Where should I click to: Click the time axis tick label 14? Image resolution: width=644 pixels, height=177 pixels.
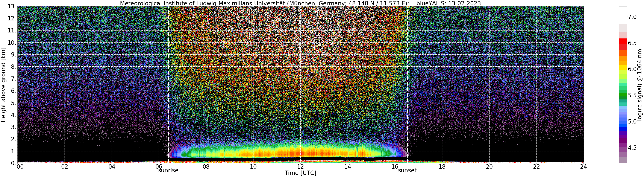(x=347, y=167)
